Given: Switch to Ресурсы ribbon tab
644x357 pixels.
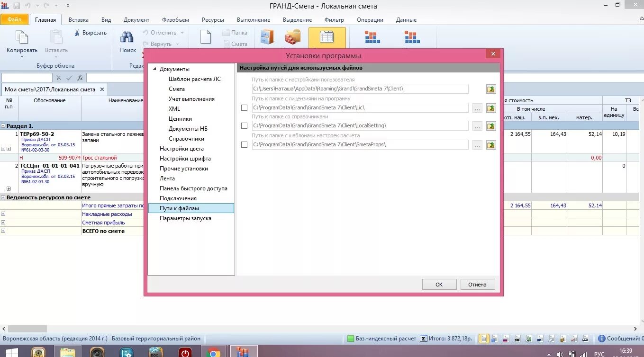Looking at the screenshot, I should coord(213,20).
